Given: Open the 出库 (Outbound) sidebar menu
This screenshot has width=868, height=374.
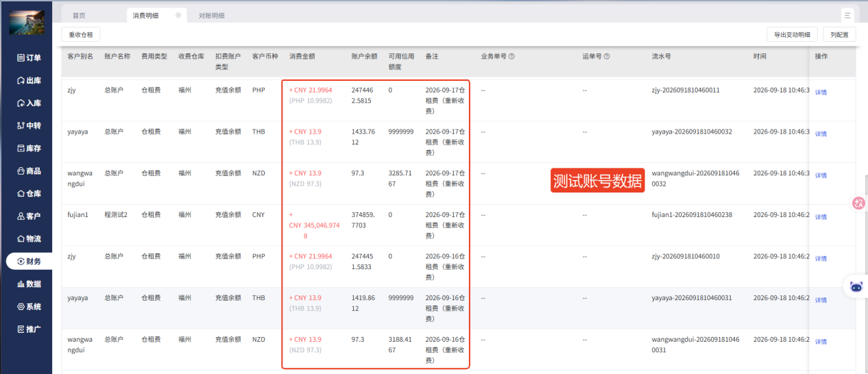Looking at the screenshot, I should 29,81.
